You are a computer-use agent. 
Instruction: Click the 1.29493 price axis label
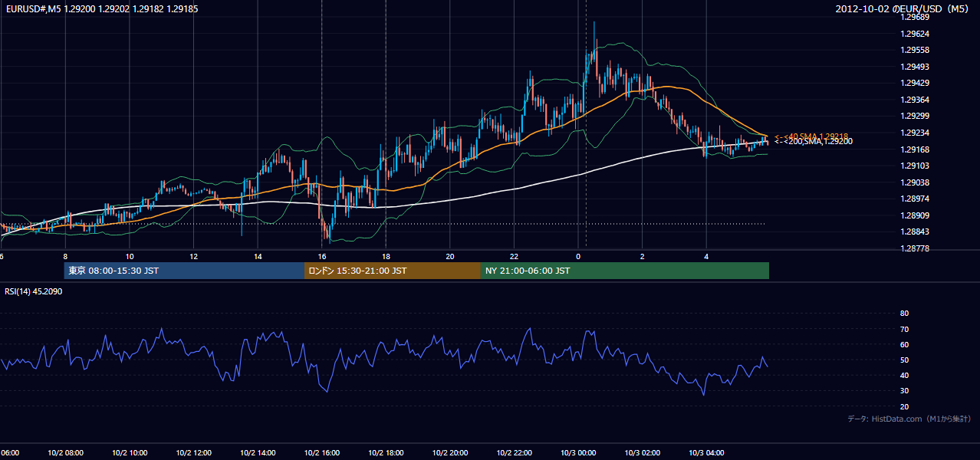point(916,67)
